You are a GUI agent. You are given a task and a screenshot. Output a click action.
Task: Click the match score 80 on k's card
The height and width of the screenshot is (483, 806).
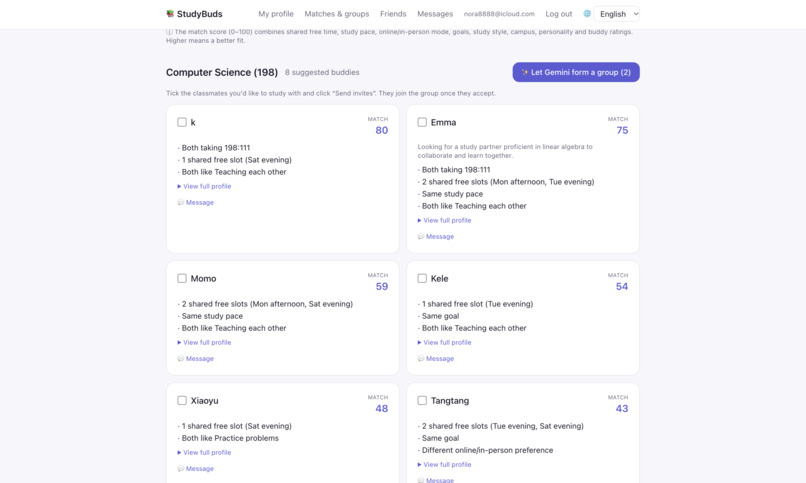coord(381,131)
